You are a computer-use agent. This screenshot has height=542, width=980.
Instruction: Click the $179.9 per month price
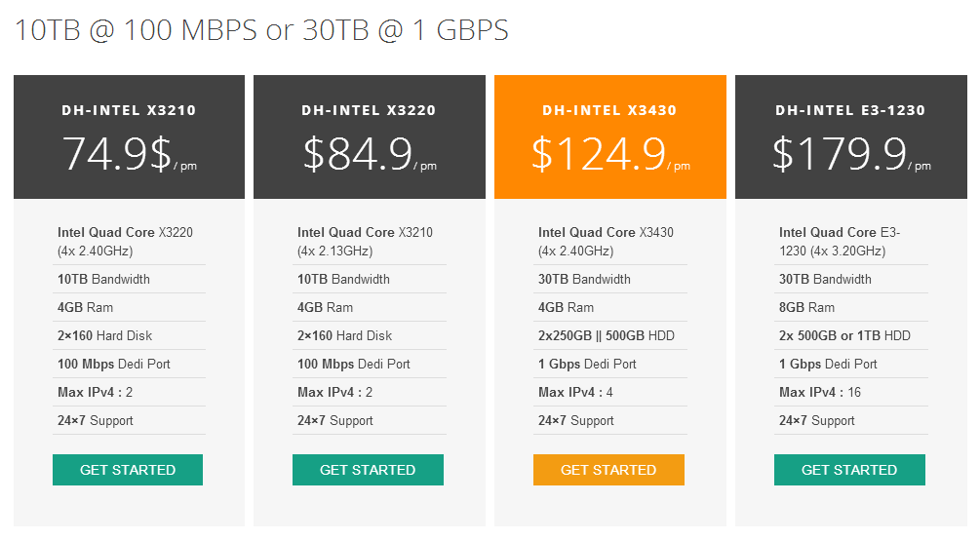pyautogui.click(x=840, y=154)
